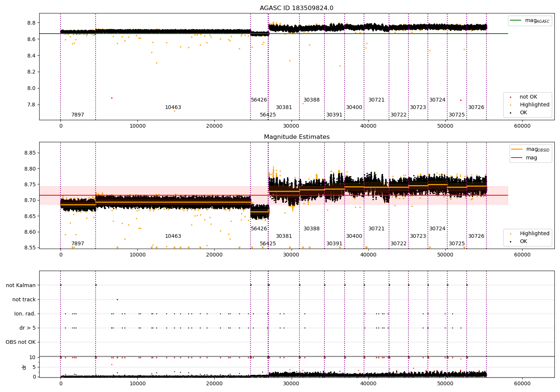
Task: Click obsid label 56426 in the top plot
Action: pyautogui.click(x=259, y=100)
